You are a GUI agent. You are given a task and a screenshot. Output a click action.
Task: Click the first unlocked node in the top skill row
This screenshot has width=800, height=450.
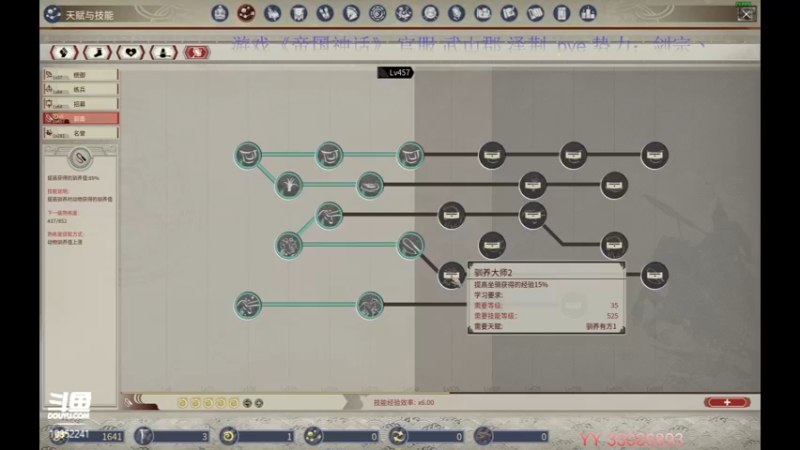(248, 155)
